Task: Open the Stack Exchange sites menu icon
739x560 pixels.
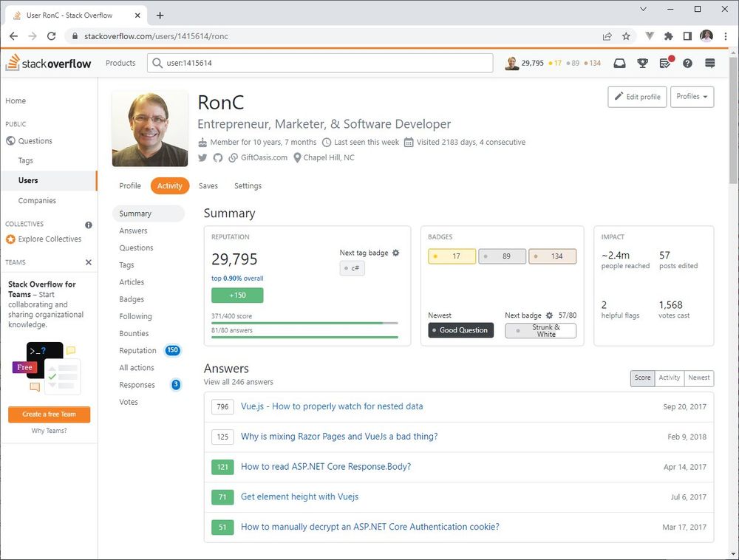Action: point(709,63)
